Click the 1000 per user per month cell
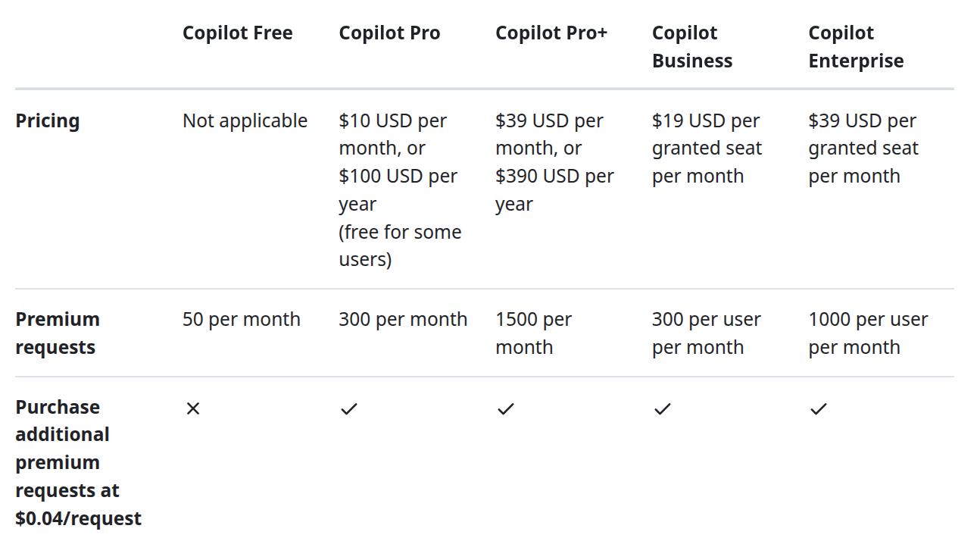 point(868,333)
